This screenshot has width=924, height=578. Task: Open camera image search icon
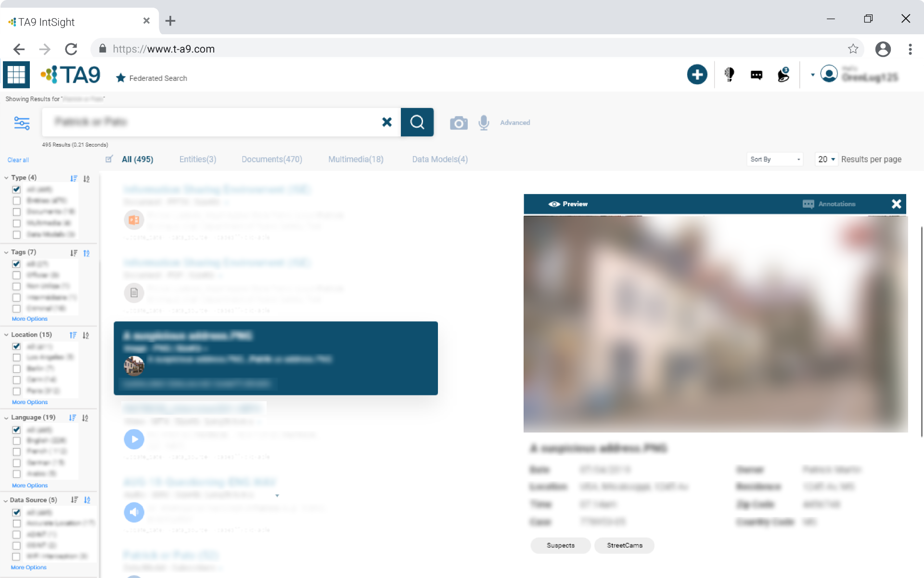(458, 123)
